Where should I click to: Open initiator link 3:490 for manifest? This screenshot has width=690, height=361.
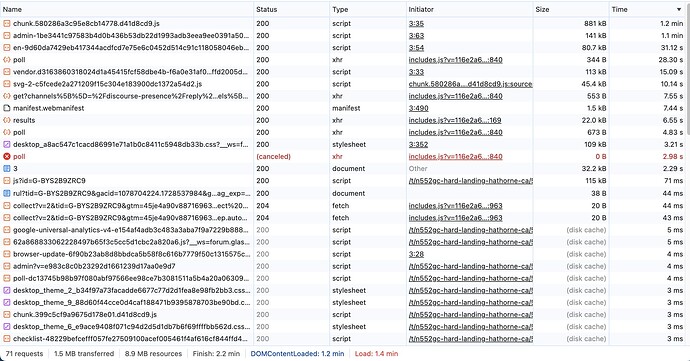click(x=418, y=108)
